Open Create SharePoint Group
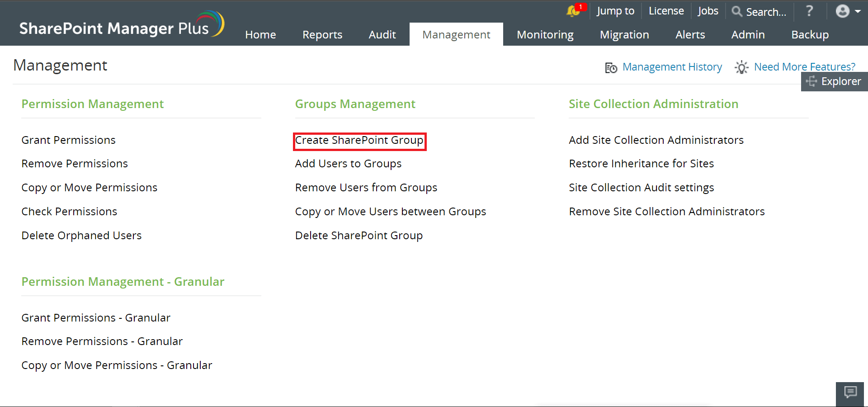Screen dimensions: 868x407 (359, 140)
